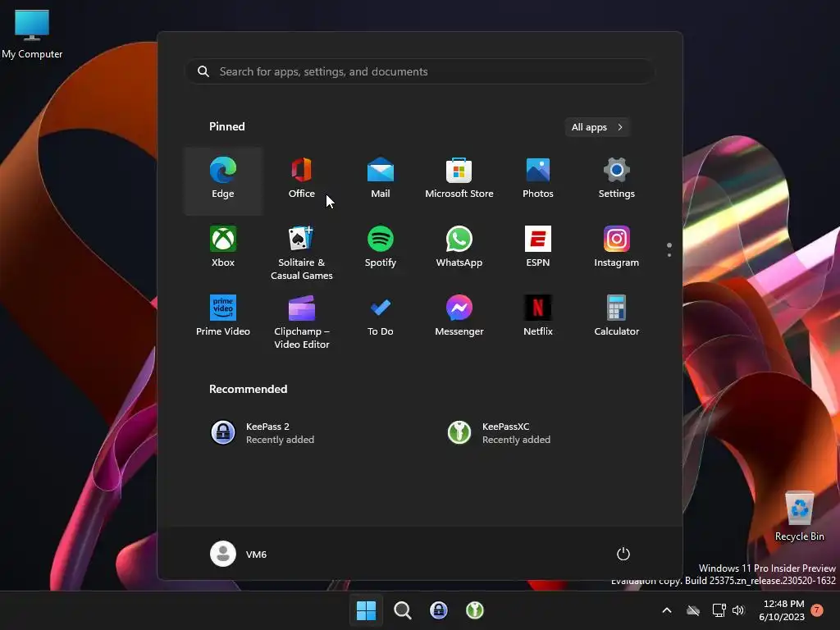Launch the Photos app
840x630 pixels.
click(x=538, y=180)
